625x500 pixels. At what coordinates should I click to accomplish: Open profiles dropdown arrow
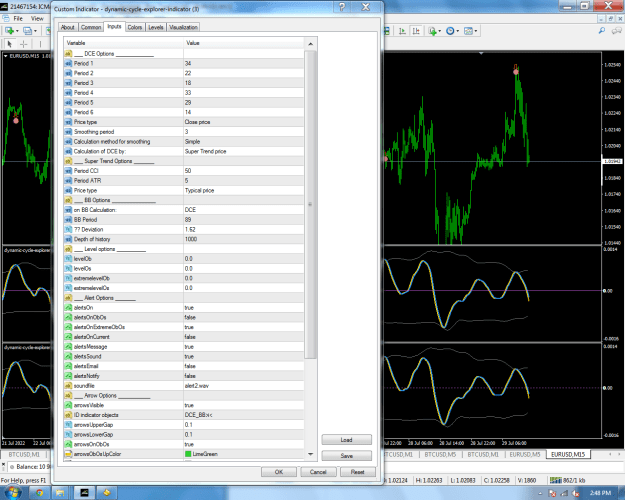[35, 31]
